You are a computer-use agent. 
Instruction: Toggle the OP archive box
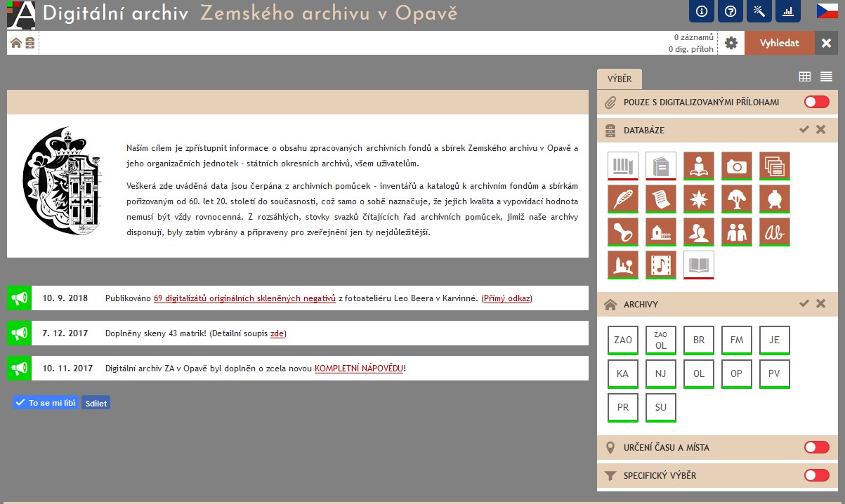[x=737, y=374]
